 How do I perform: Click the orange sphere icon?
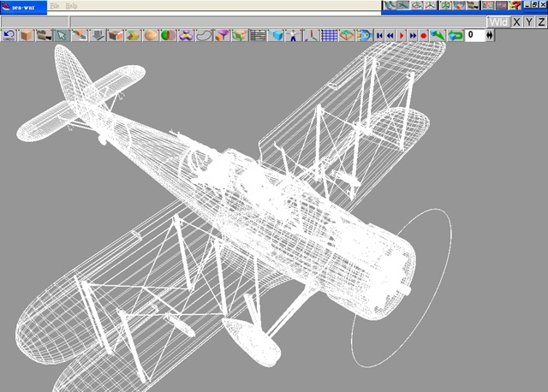pos(151,36)
